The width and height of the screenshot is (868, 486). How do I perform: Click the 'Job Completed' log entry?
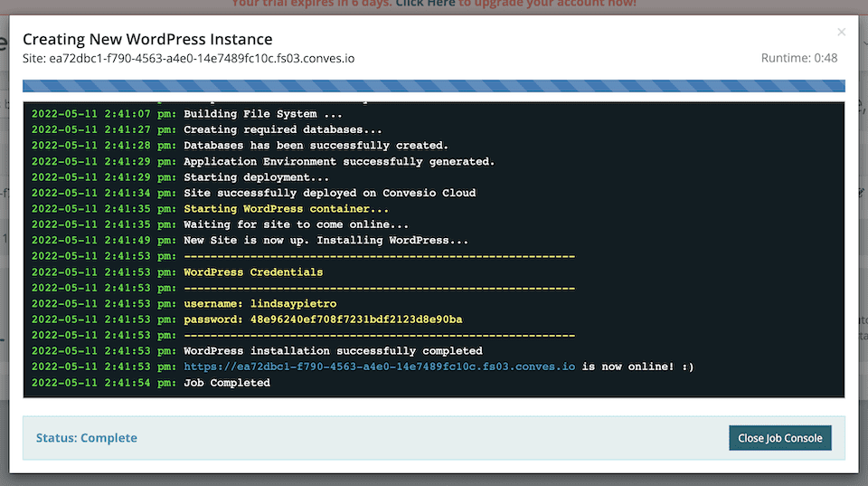coord(226,383)
